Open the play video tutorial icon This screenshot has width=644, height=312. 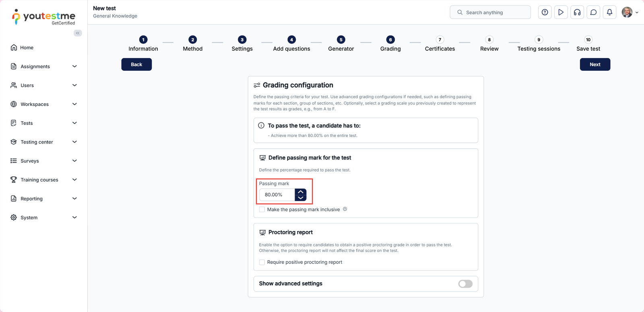(x=561, y=12)
